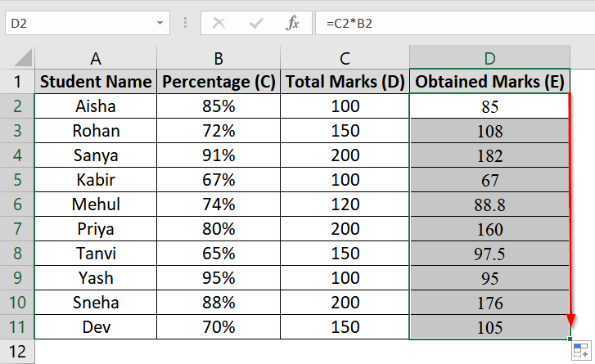Image resolution: width=595 pixels, height=364 pixels.
Task: Click Tanvi's percentage cell 65%
Action: coord(219,253)
